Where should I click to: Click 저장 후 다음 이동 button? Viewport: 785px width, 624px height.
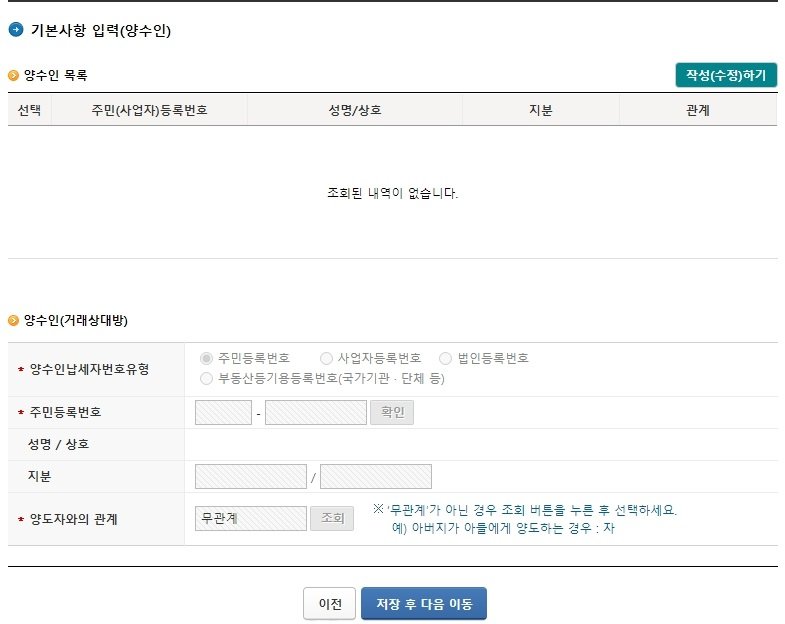[x=424, y=604]
